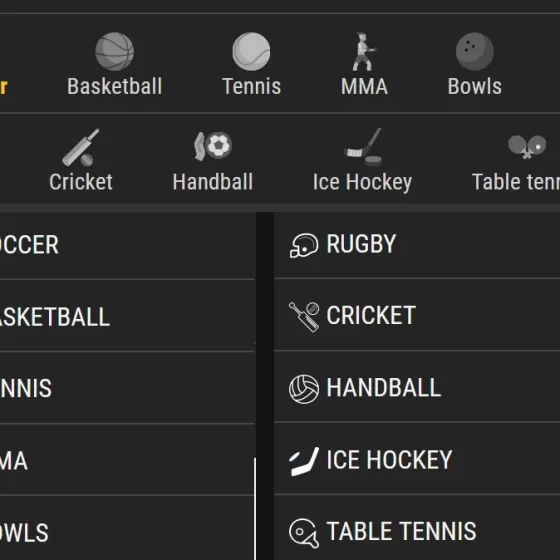Image resolution: width=560 pixels, height=560 pixels.
Task: Choose ICE HOCKEY from the list
Action: click(x=417, y=459)
